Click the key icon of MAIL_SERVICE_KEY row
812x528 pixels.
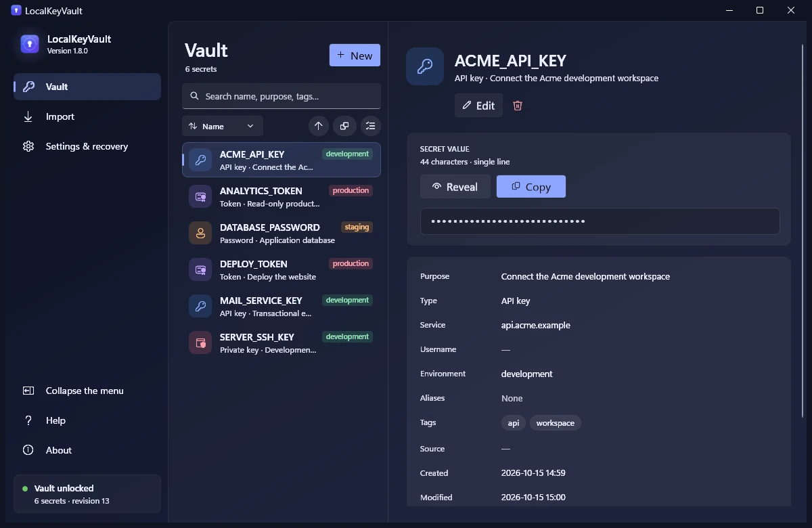(x=200, y=307)
